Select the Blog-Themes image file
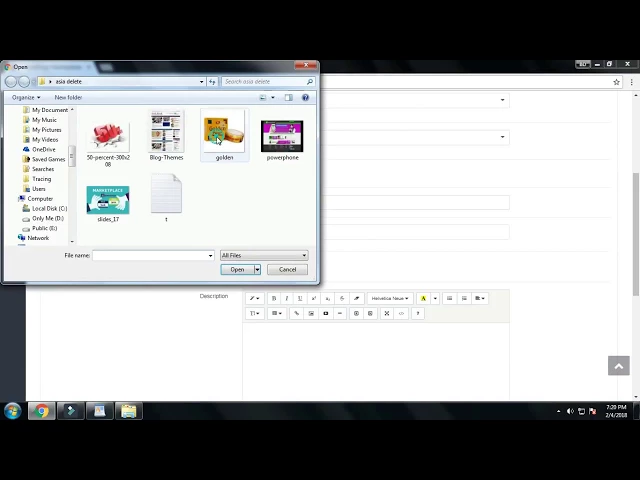Viewport: 640px width, 480px height. pos(166,136)
